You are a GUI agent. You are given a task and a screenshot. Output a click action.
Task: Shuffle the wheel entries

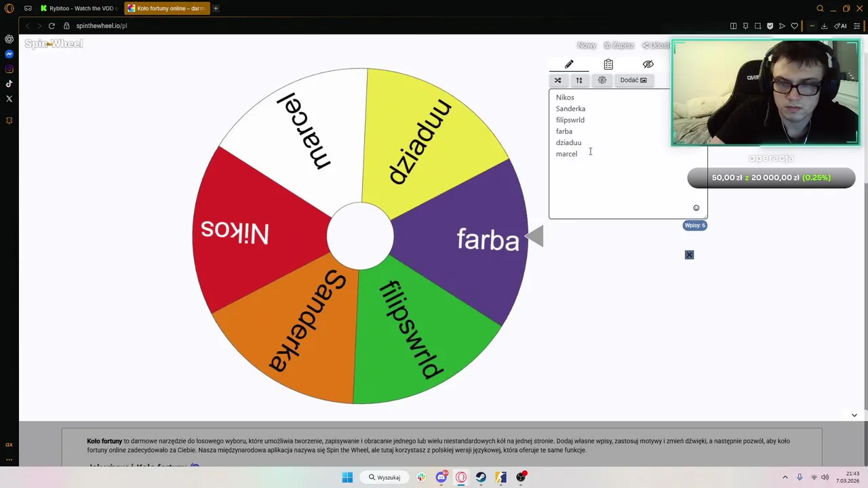[557, 80]
